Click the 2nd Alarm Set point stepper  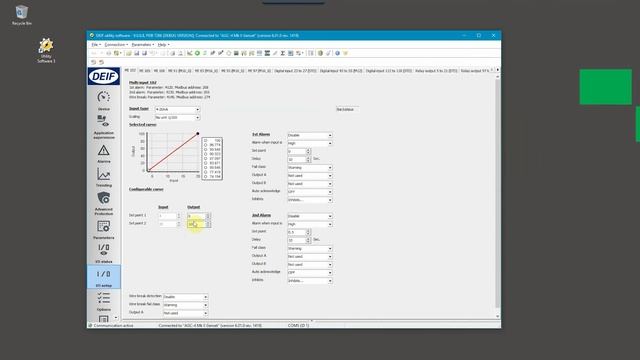tap(309, 232)
